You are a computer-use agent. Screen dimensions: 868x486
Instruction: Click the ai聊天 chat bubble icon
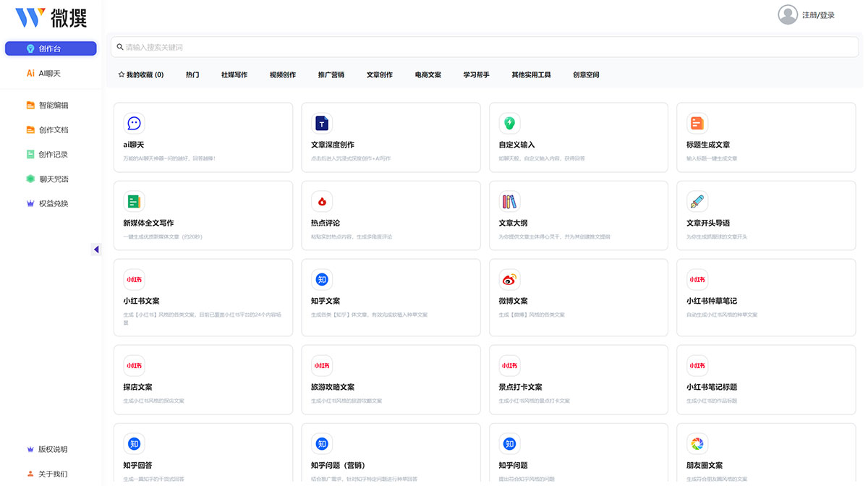click(134, 124)
